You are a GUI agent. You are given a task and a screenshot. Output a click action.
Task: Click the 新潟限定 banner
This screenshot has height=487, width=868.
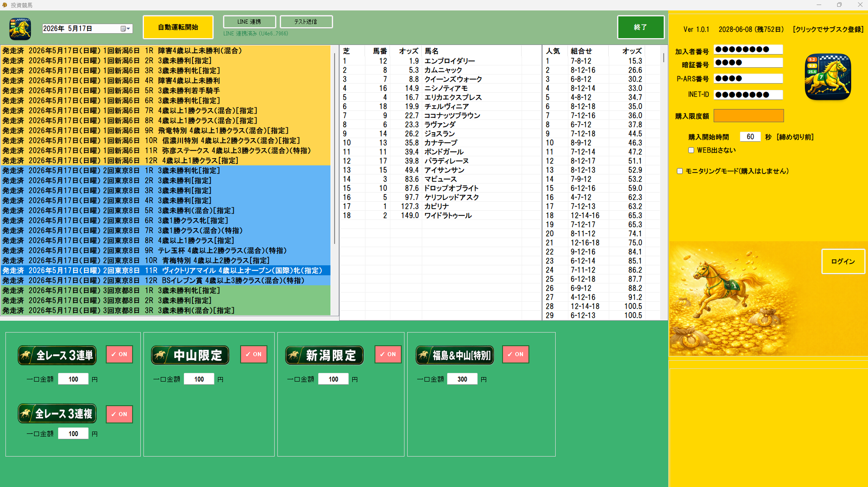324,355
